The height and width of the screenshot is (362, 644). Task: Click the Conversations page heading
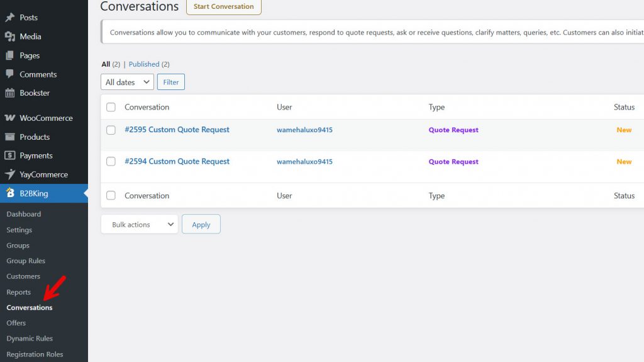pos(140,6)
